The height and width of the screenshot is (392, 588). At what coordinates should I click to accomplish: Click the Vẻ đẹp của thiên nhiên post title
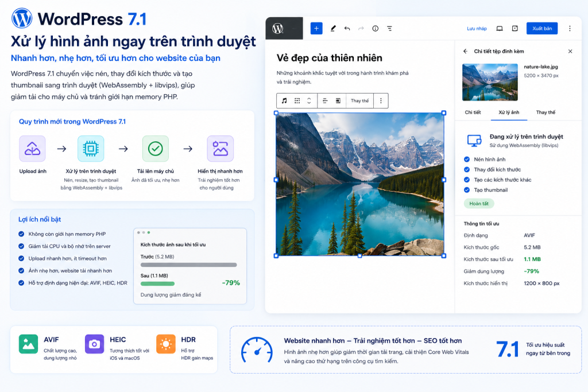coord(329,58)
